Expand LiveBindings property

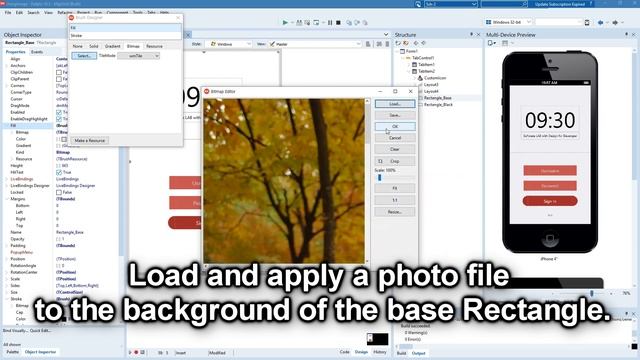point(7,179)
